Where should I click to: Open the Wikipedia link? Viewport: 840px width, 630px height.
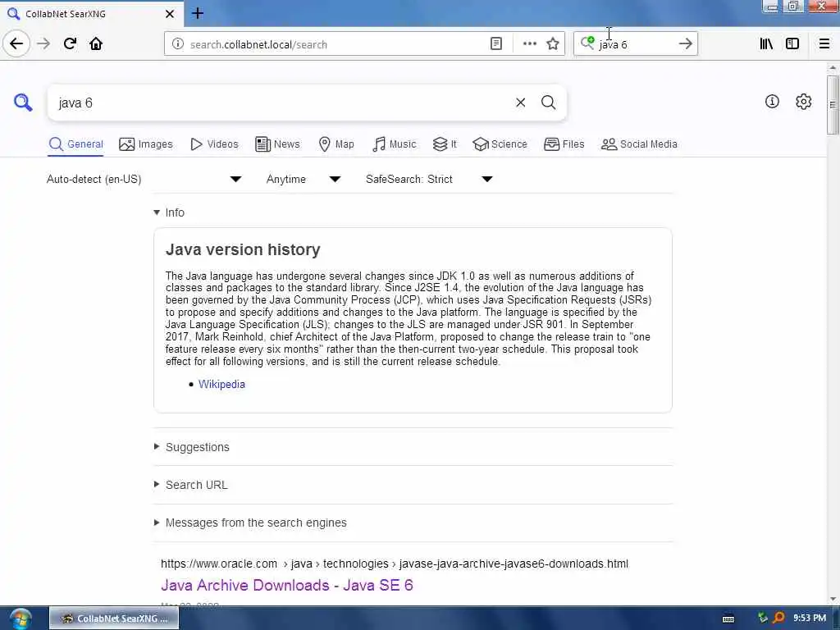tap(221, 384)
